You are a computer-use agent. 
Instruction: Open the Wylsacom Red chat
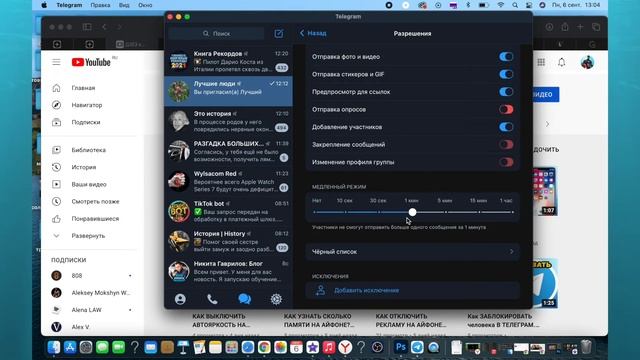coord(229,181)
